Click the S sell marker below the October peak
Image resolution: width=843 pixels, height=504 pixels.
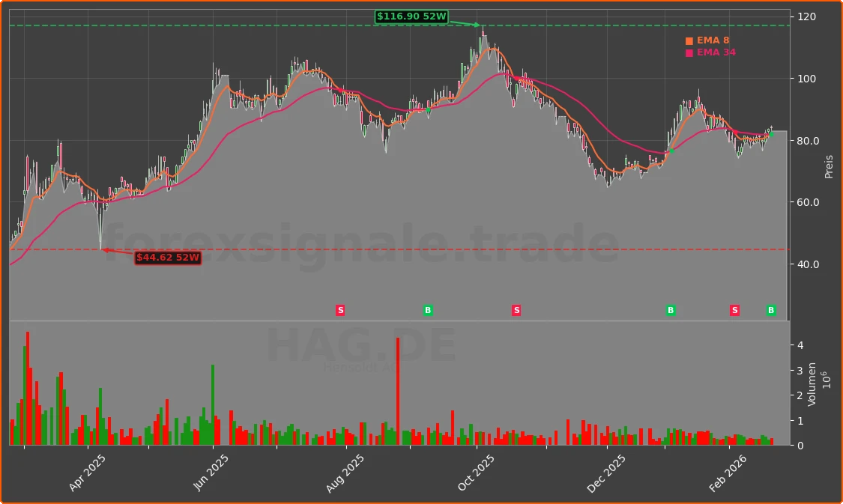[516, 309]
